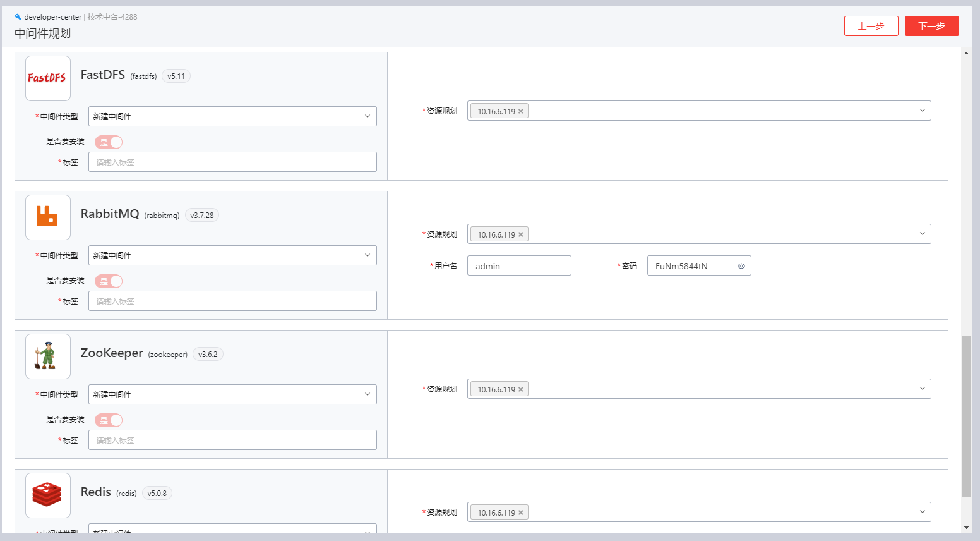Click the vertical scrollbar thumb
Screen dimensions: 980x541
tap(966, 417)
